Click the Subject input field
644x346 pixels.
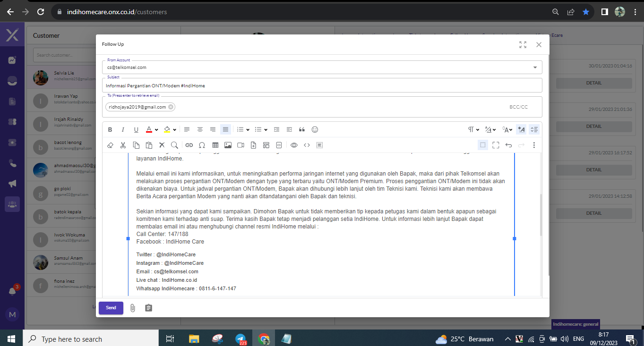pyautogui.click(x=322, y=86)
